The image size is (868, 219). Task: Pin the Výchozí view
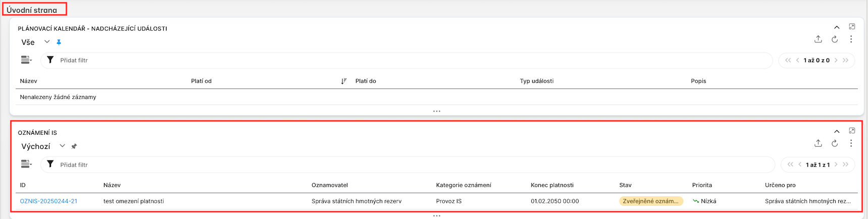click(x=74, y=146)
